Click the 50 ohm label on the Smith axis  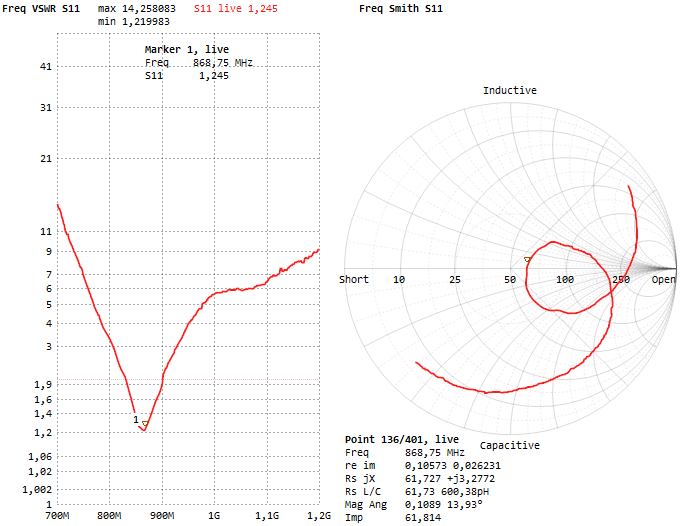click(510, 279)
